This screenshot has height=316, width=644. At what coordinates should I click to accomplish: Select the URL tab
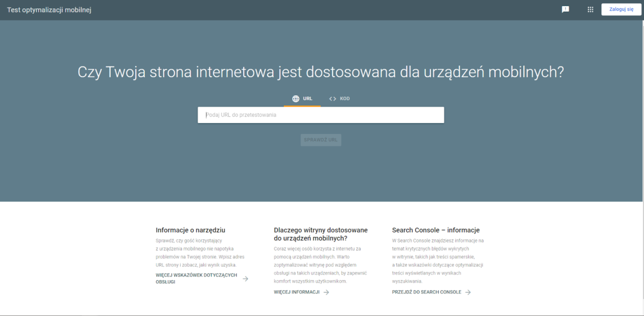click(302, 99)
